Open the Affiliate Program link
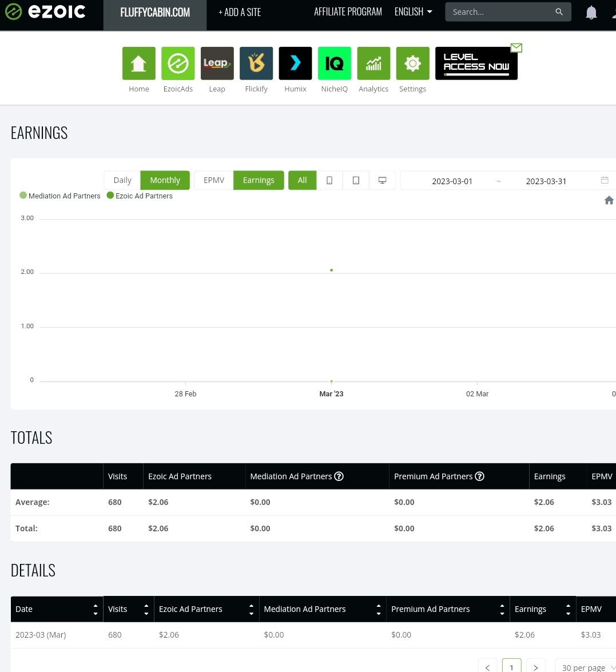Viewport: 616px width, 672px height. [x=348, y=12]
